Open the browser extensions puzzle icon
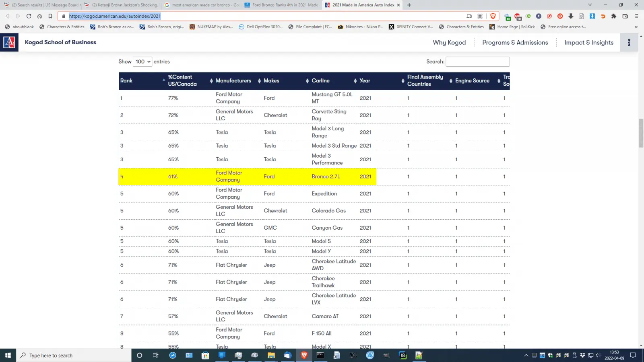 (613, 16)
